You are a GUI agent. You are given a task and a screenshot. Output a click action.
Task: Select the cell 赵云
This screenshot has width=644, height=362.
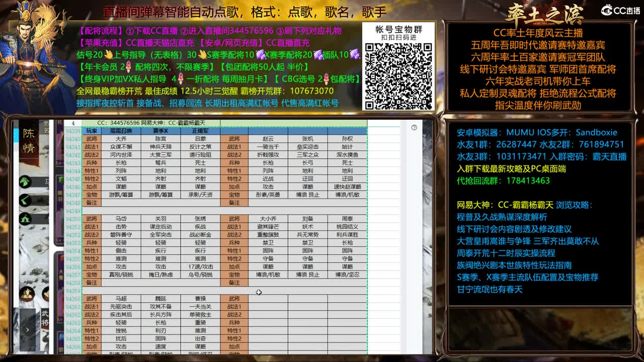click(x=268, y=139)
